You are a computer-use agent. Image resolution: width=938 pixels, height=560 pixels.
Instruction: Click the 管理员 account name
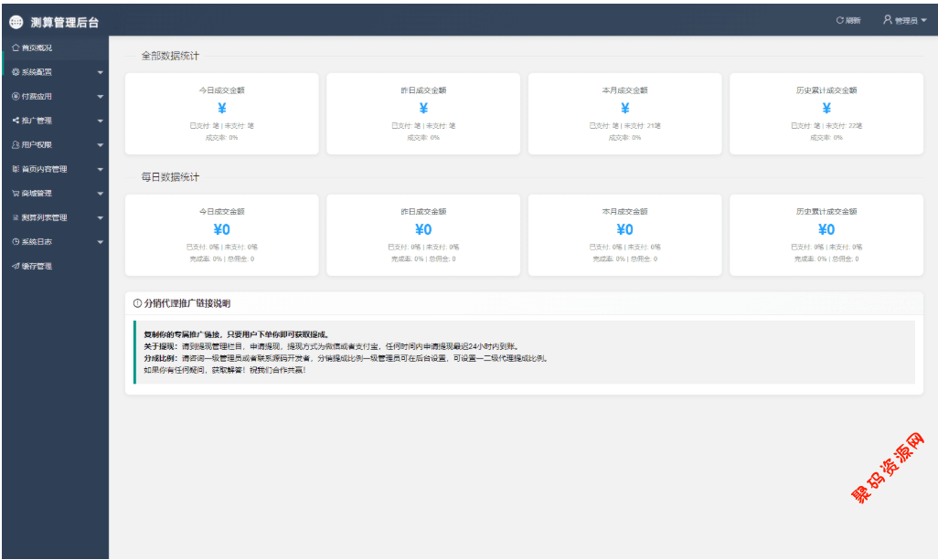(x=905, y=20)
